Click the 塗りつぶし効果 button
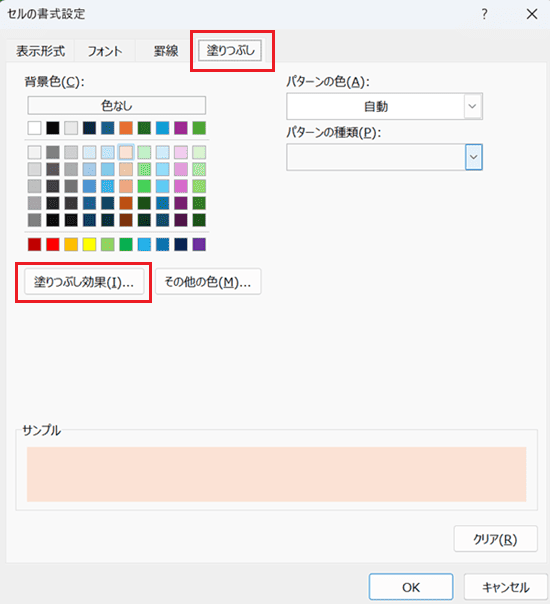550x604 pixels. click(84, 282)
